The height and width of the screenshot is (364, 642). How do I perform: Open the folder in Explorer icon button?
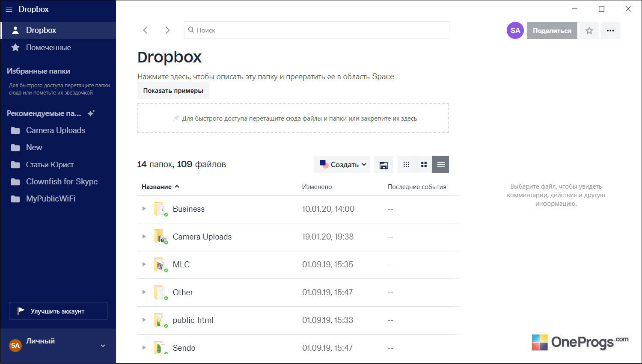click(x=384, y=164)
